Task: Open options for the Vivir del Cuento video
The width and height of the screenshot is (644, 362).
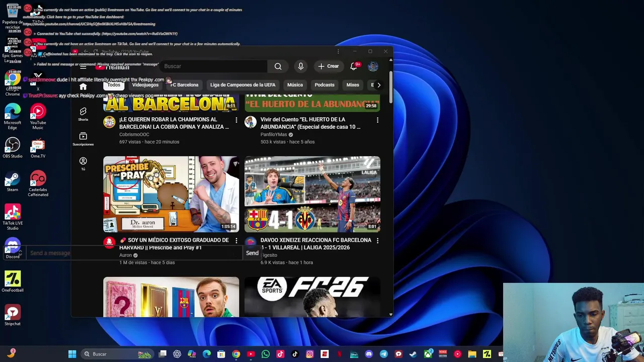Action: 377,120
